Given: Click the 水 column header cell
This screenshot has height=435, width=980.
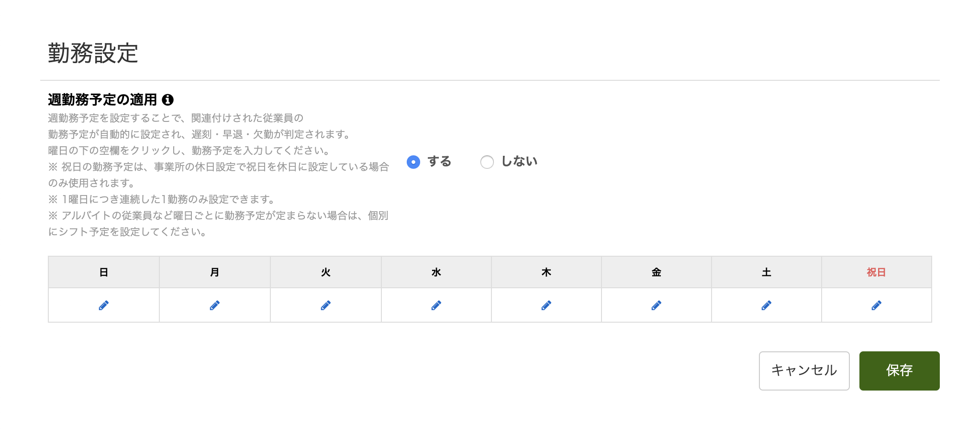Looking at the screenshot, I should pos(436,272).
